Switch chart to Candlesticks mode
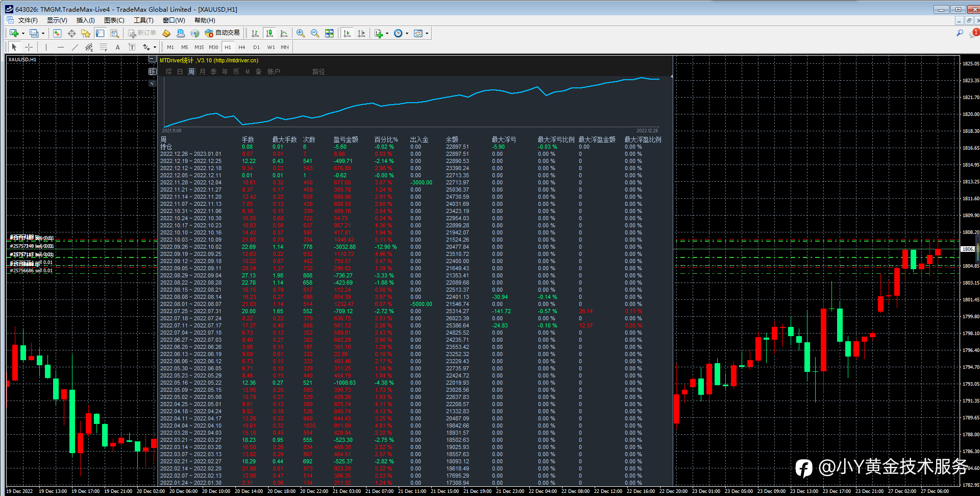Screen dimensions: 980x496 269,33
